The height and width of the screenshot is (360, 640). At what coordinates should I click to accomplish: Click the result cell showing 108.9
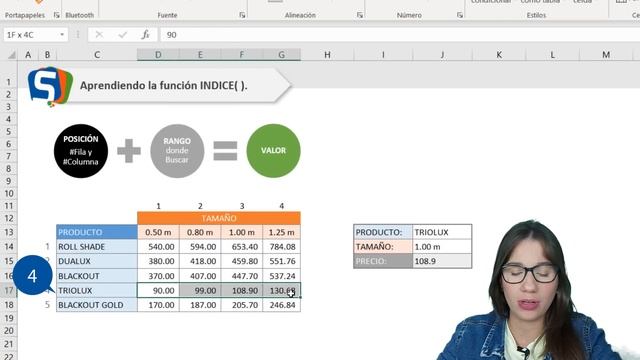(x=442, y=261)
